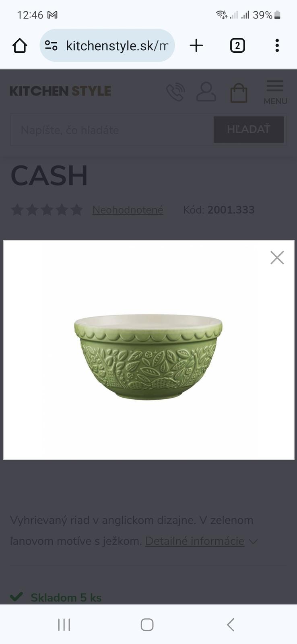Open the shopping bag cart icon

[x=239, y=93]
